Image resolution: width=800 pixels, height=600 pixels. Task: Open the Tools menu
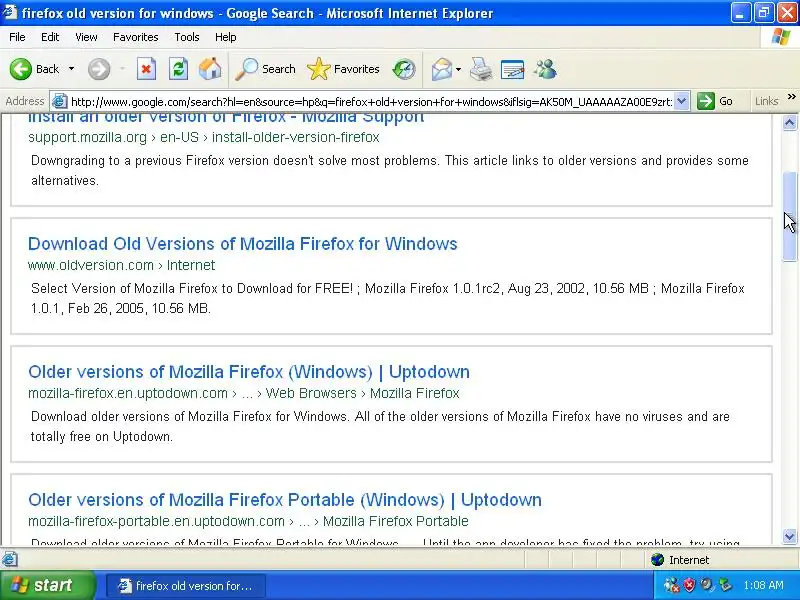point(187,37)
